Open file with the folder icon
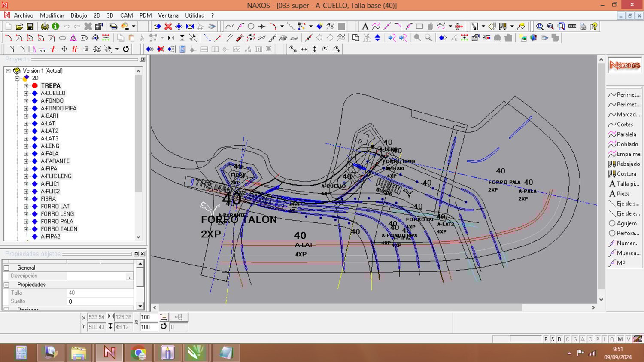Viewport: 644px width, 362px height. pos(19,27)
